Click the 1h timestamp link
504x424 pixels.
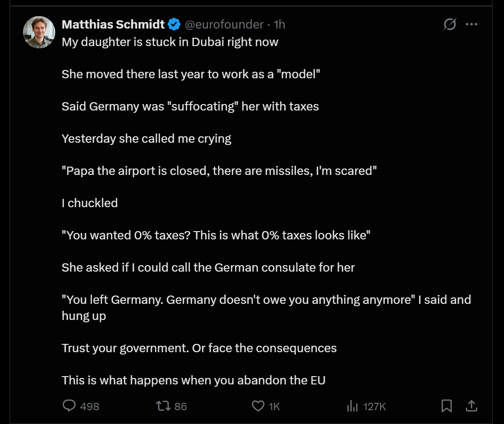click(x=280, y=24)
